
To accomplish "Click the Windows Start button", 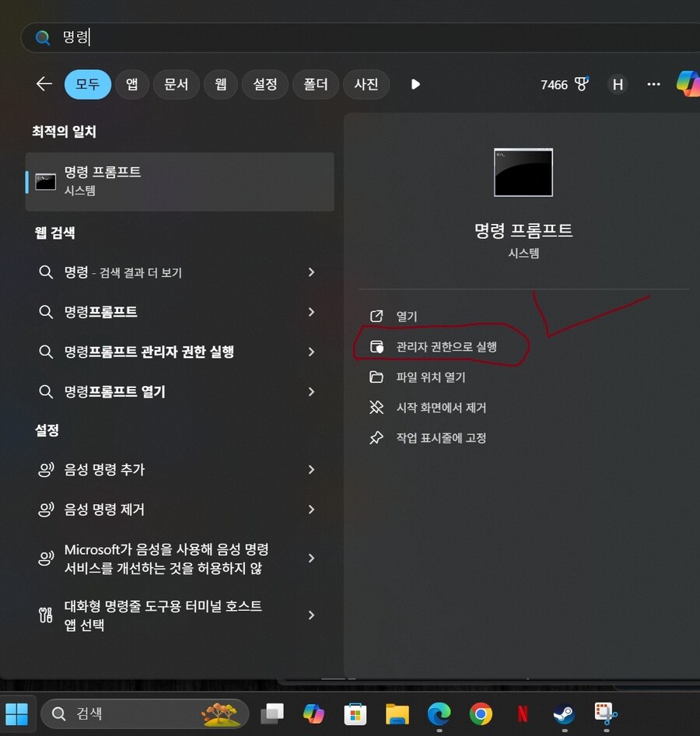I will pos(16,713).
